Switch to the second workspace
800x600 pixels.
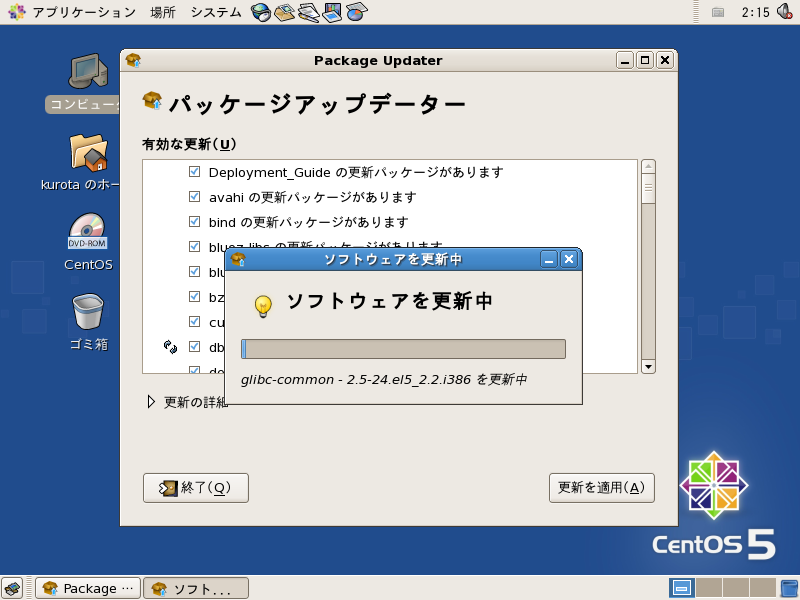(709, 588)
